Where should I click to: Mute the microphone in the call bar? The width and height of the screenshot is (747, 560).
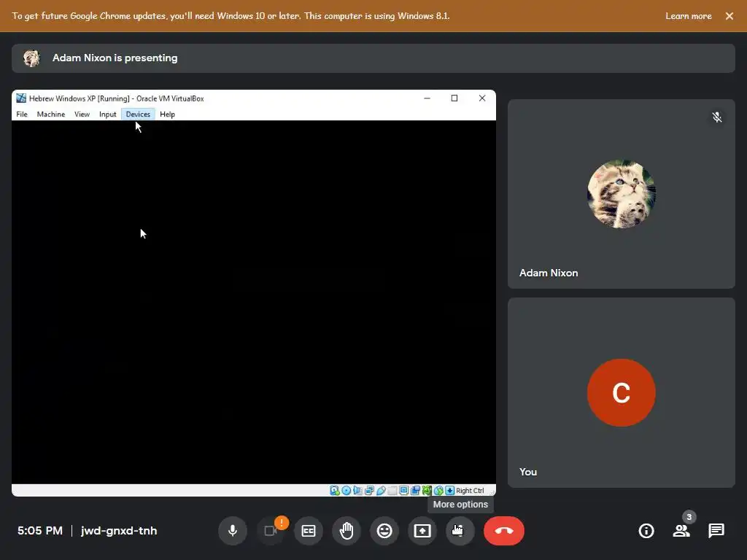[233, 531]
